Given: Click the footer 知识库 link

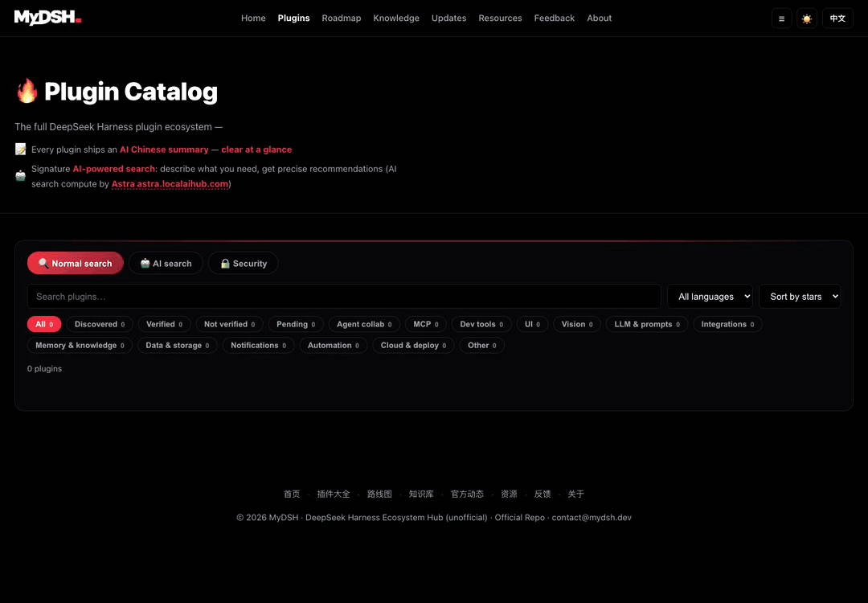Looking at the screenshot, I should pos(421,494).
